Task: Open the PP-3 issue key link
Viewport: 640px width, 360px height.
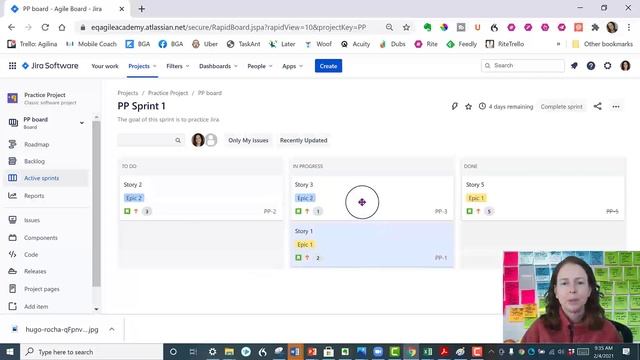Action: click(x=441, y=211)
